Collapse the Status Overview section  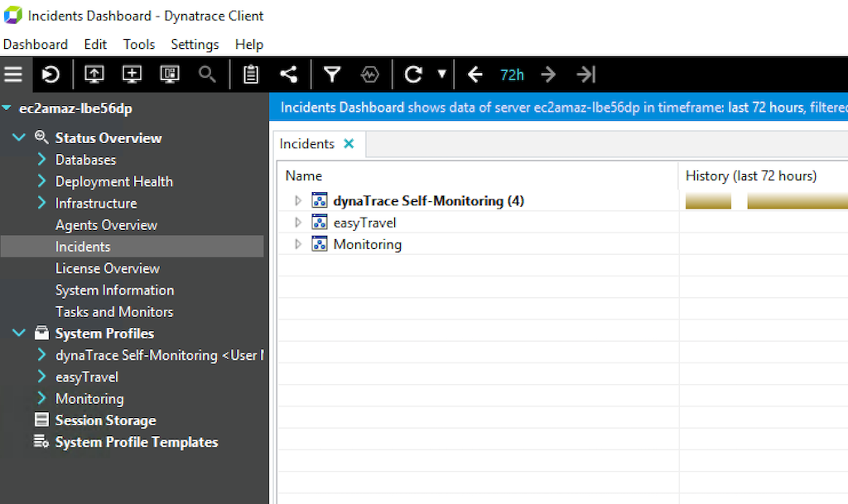(x=19, y=137)
